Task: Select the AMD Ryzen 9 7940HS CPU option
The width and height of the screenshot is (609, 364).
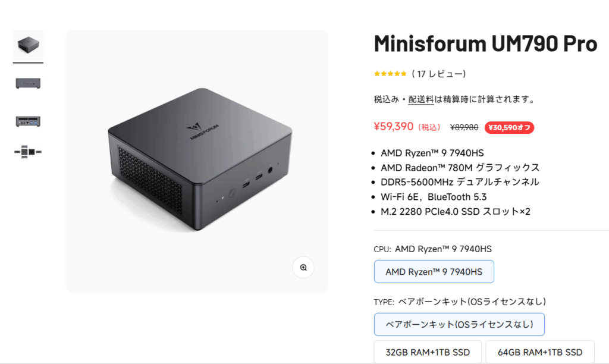Action: click(x=434, y=272)
